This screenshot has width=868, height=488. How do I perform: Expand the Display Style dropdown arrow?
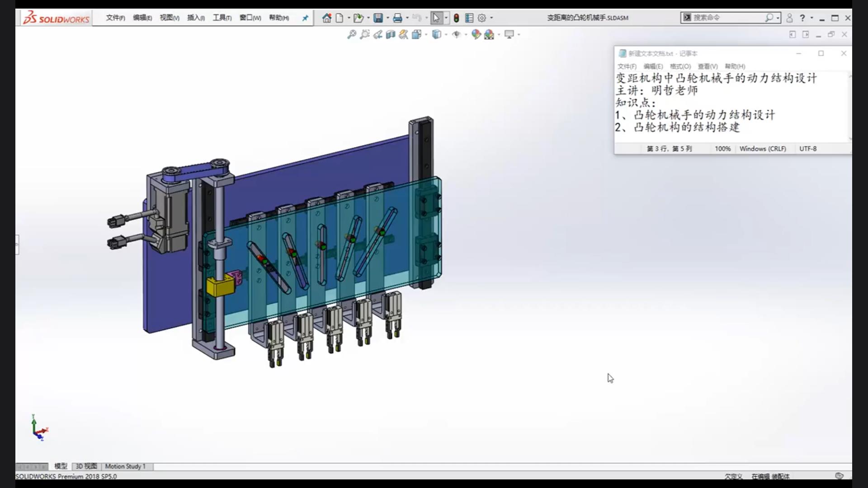[446, 34]
